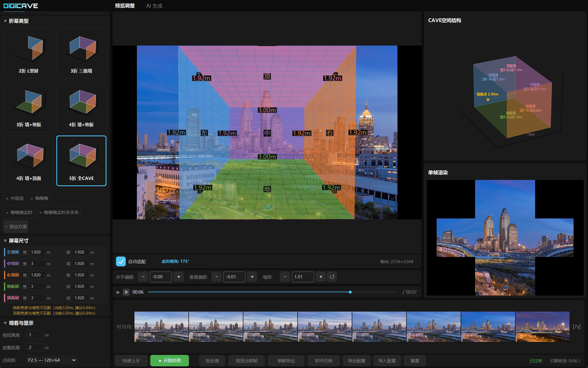Switch to the AI 生成 tab
The image size is (588, 368).
click(154, 6)
